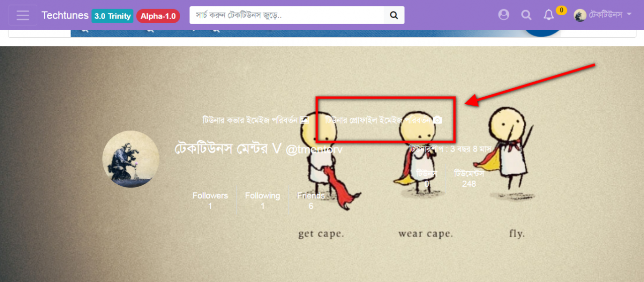
Task: Click the image icon for cover change
Action: pos(304,120)
